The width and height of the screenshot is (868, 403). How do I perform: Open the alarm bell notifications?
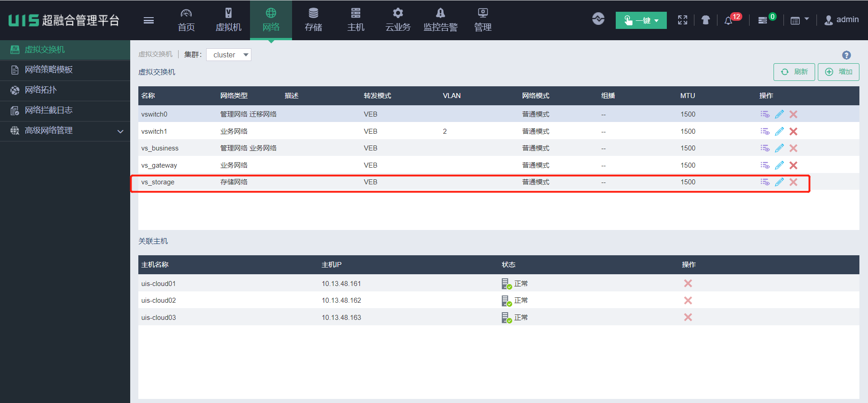[728, 20]
